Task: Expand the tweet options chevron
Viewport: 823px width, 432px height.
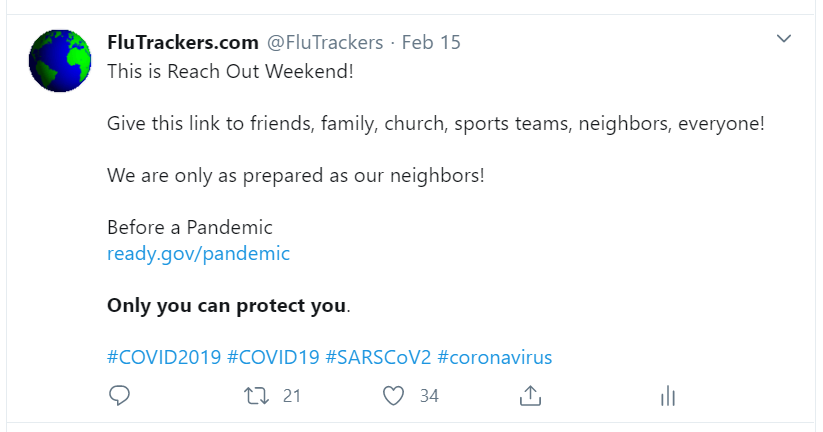Action: [x=784, y=39]
